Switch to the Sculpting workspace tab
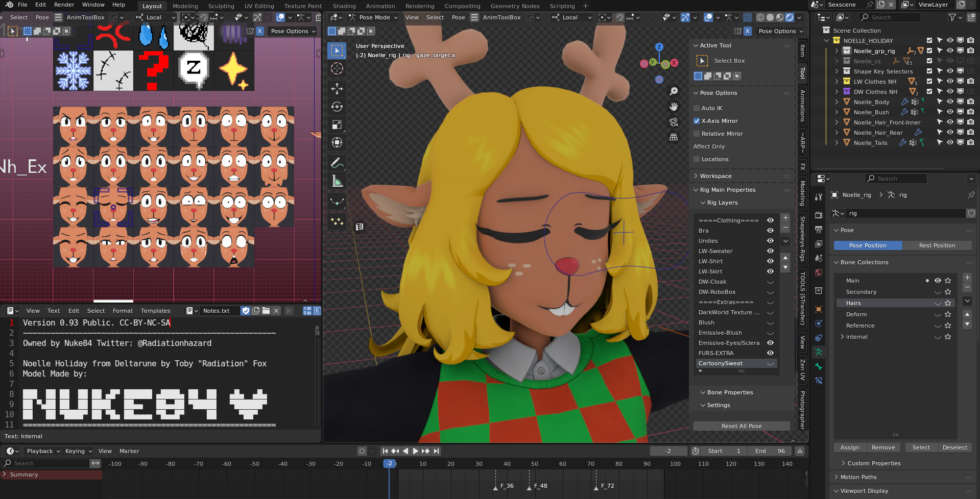This screenshot has height=499, width=980. [221, 6]
